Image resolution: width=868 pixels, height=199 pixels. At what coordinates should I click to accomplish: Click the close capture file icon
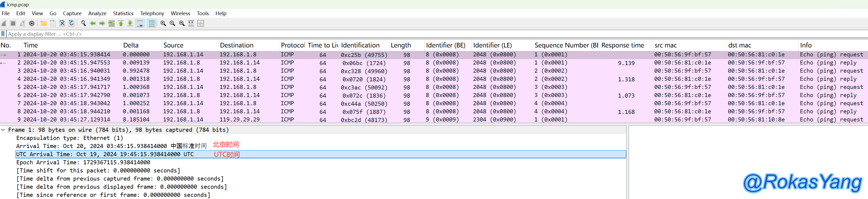(62, 23)
